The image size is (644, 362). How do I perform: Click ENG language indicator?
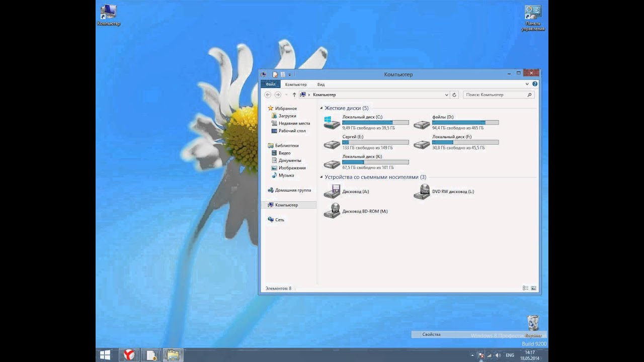pyautogui.click(x=510, y=355)
